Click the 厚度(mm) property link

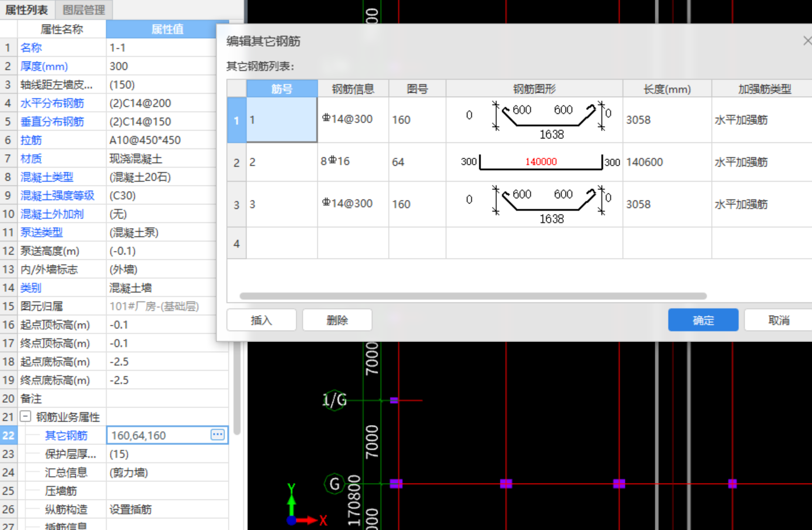coord(44,66)
